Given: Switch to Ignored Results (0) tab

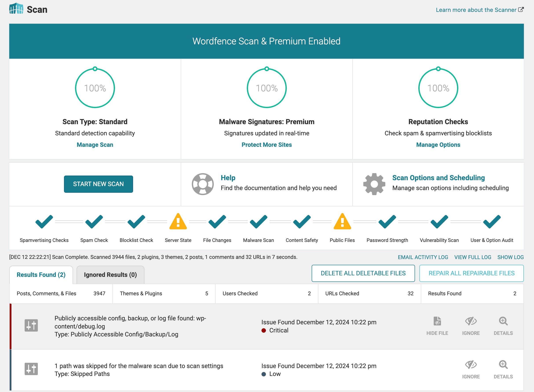Looking at the screenshot, I should click(110, 275).
